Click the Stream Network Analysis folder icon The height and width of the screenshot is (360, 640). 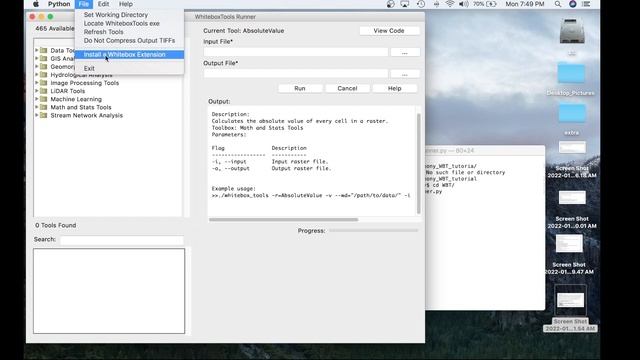[44, 116]
